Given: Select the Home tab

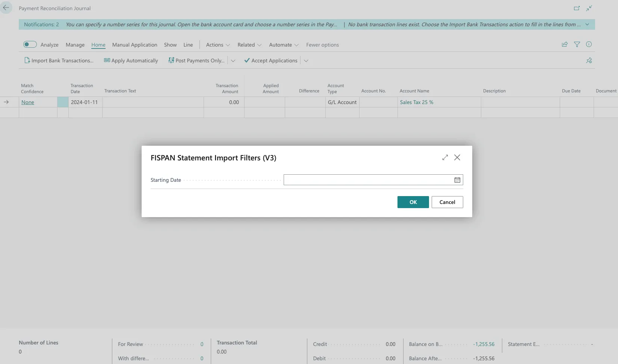Looking at the screenshot, I should coord(98,45).
